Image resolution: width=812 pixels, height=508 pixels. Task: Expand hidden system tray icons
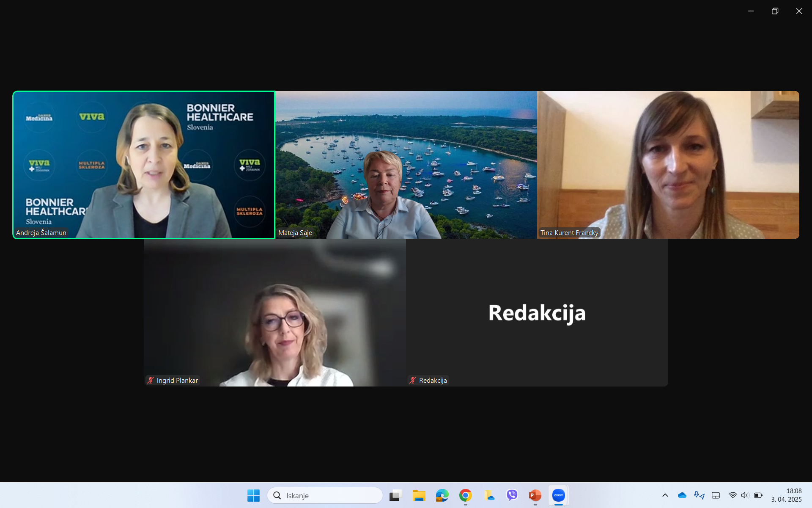(x=665, y=495)
